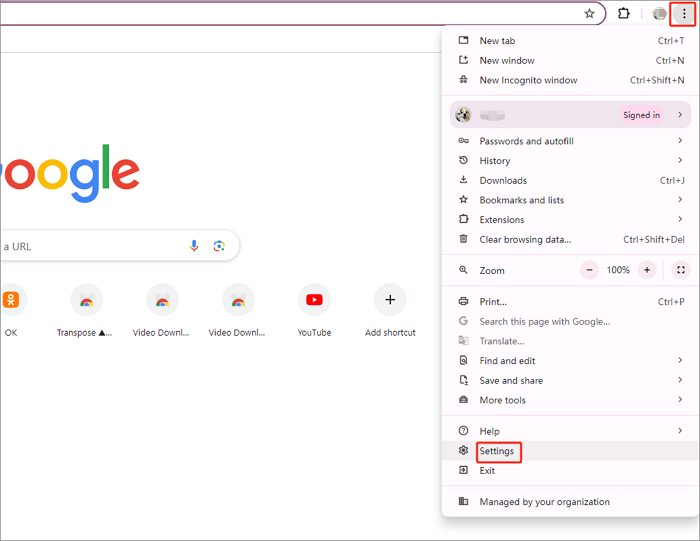Click the Bookmarks and lists star icon
Viewport: 700px width, 541px height.
(x=463, y=200)
